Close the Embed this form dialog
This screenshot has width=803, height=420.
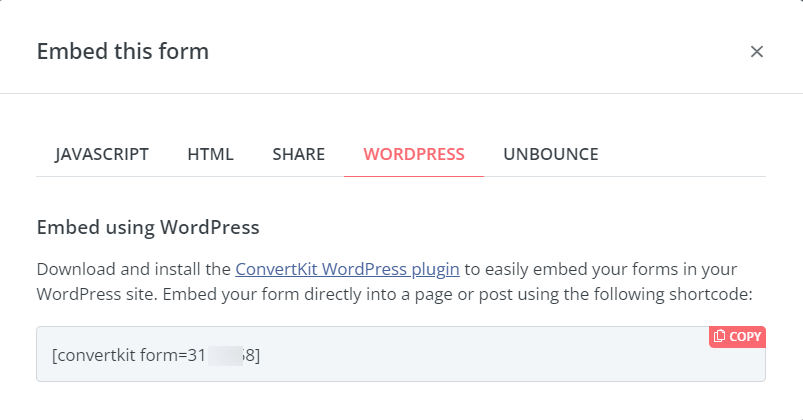(x=756, y=51)
